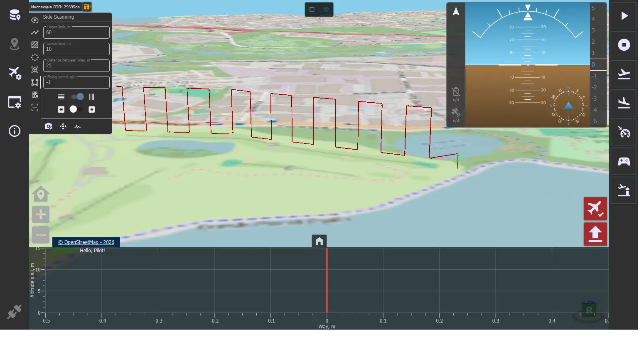Screen dimensions: 644x345
Task: Click the game controller manual control icon
Action: [x=624, y=161]
